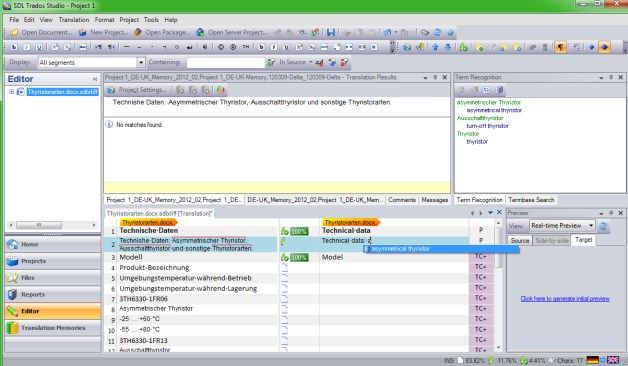Click the Open Package toolbar button
This screenshot has height=366, width=628.
161,32
